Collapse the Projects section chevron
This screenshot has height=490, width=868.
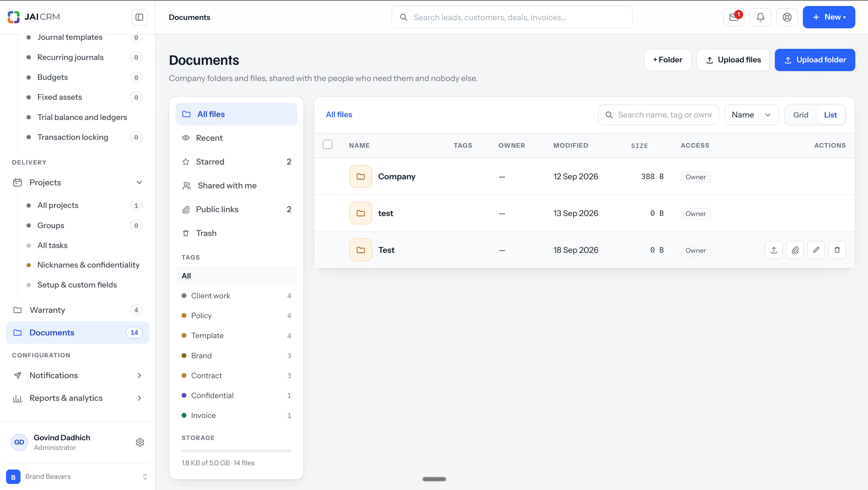(139, 183)
